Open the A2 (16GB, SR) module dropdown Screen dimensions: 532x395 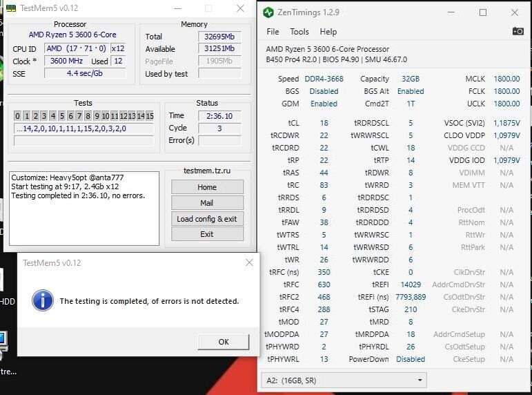coord(344,380)
